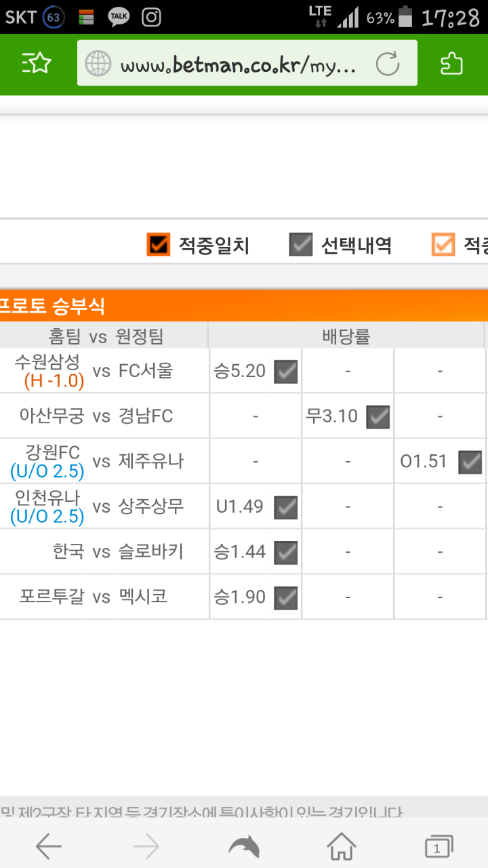Tap the forward arrow in bottom bar
The width and height of the screenshot is (488, 868).
pyautogui.click(x=146, y=846)
